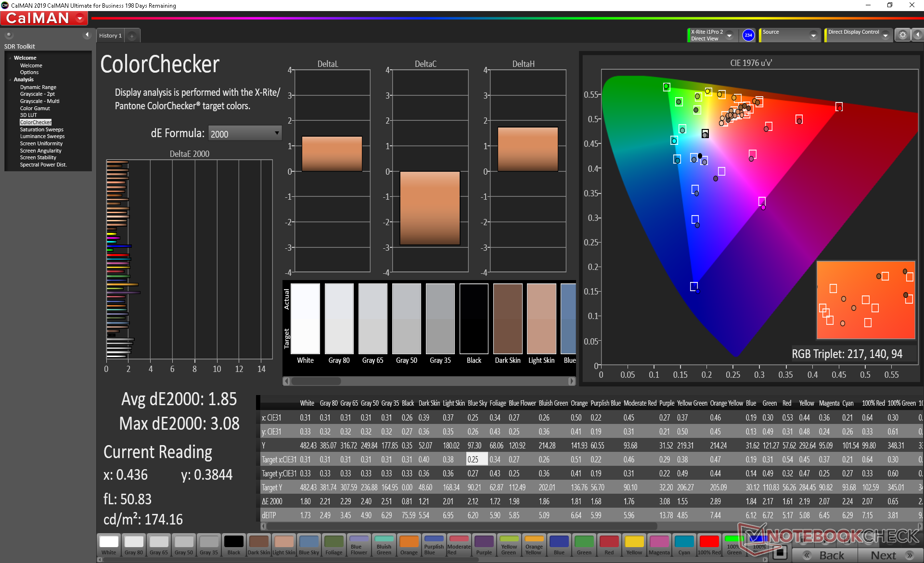The image size is (924, 563).
Task: Open the CalMAN main menu arrow
Action: [x=80, y=18]
